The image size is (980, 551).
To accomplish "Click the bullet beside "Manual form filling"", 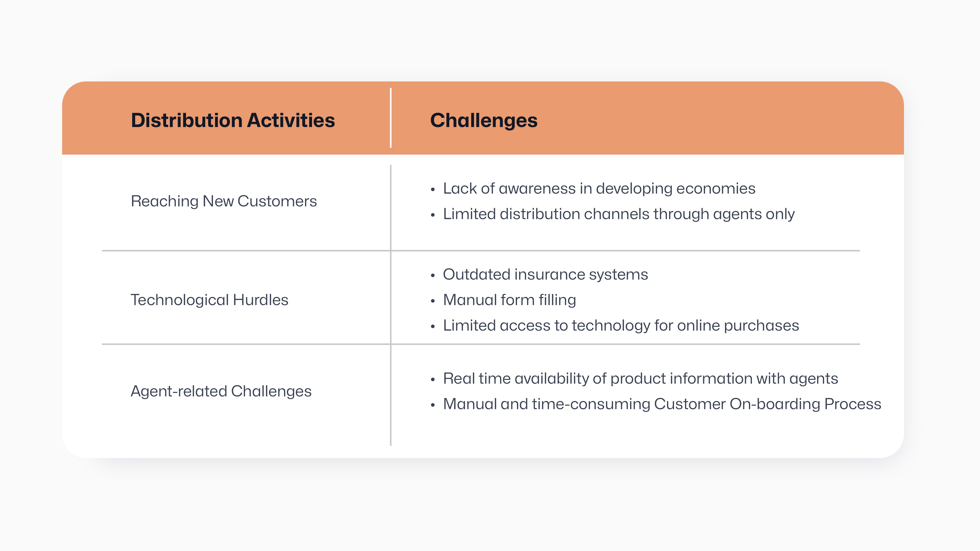I will click(x=432, y=301).
